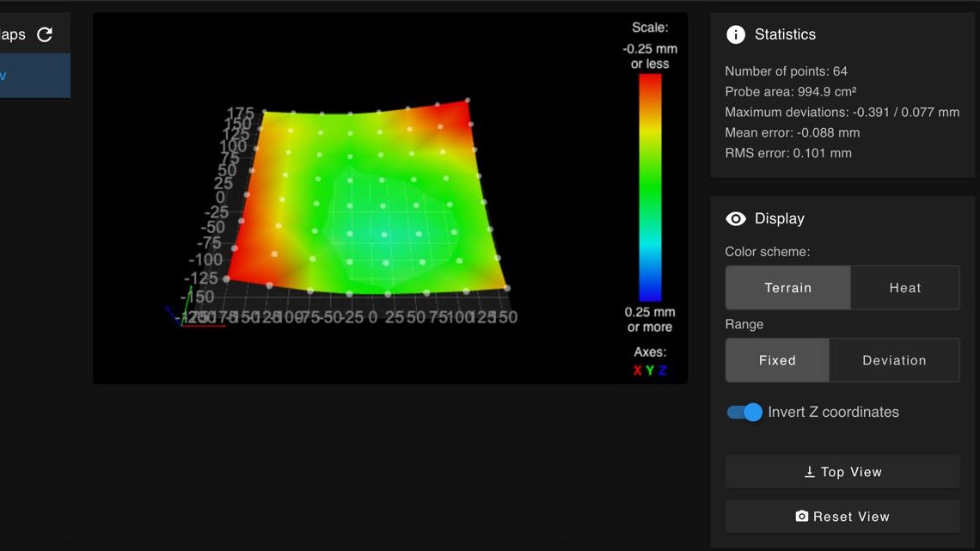Click the camera icon on Reset View

802,516
